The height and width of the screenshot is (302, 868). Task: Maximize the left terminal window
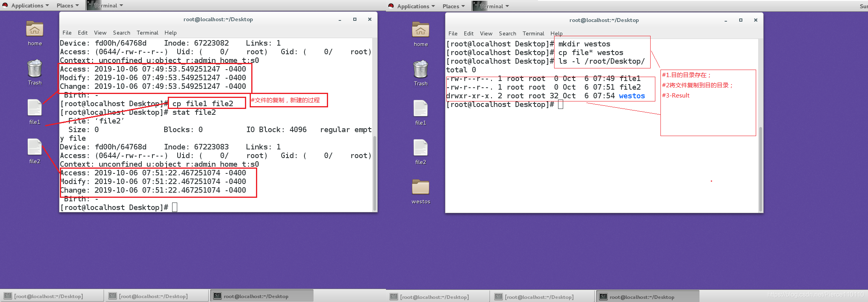pyautogui.click(x=355, y=19)
